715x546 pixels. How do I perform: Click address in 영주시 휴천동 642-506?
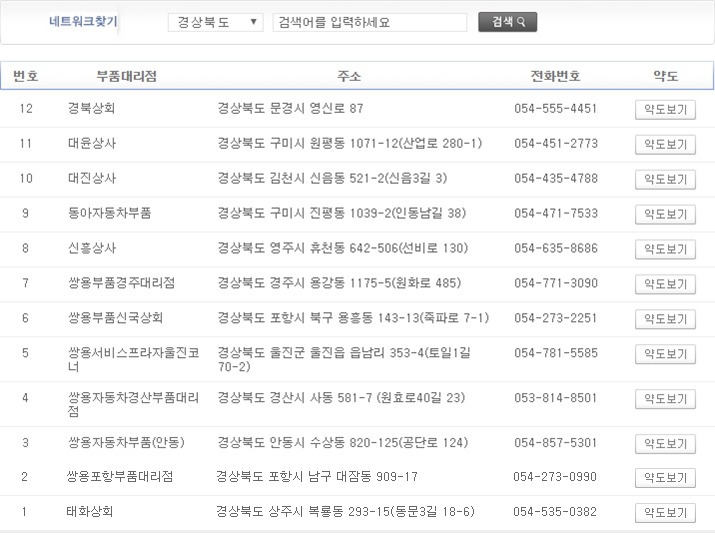click(x=342, y=248)
